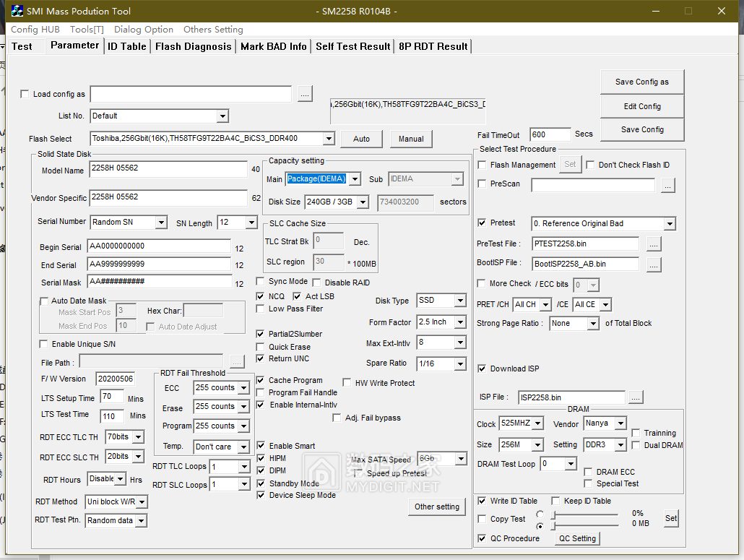Open Main capacity Package(IDEMA) dropdown
This screenshot has height=560, width=744.
(x=355, y=179)
